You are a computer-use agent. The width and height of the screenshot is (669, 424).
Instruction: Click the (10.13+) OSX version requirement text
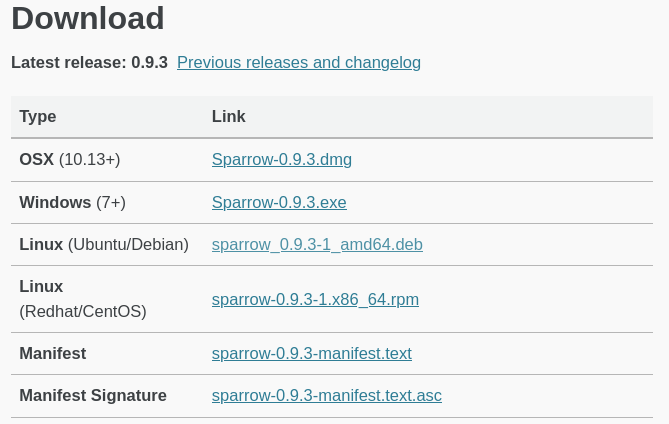point(90,160)
